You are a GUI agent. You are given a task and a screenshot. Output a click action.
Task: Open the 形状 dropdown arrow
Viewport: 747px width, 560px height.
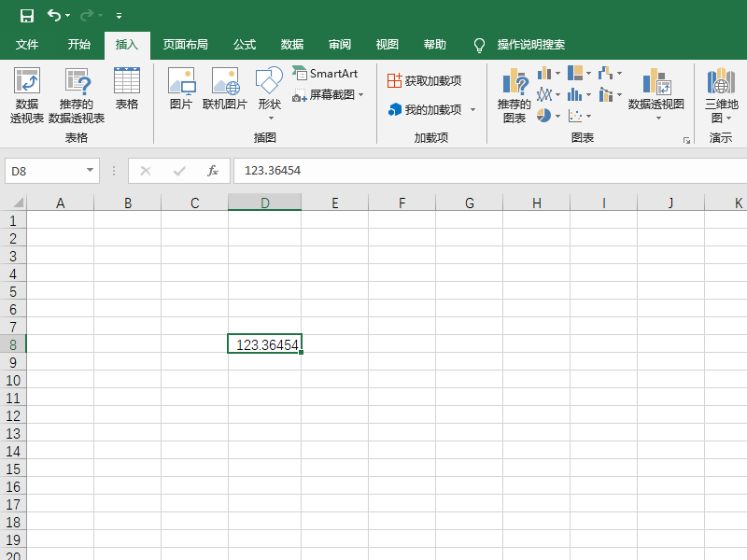[x=271, y=119]
